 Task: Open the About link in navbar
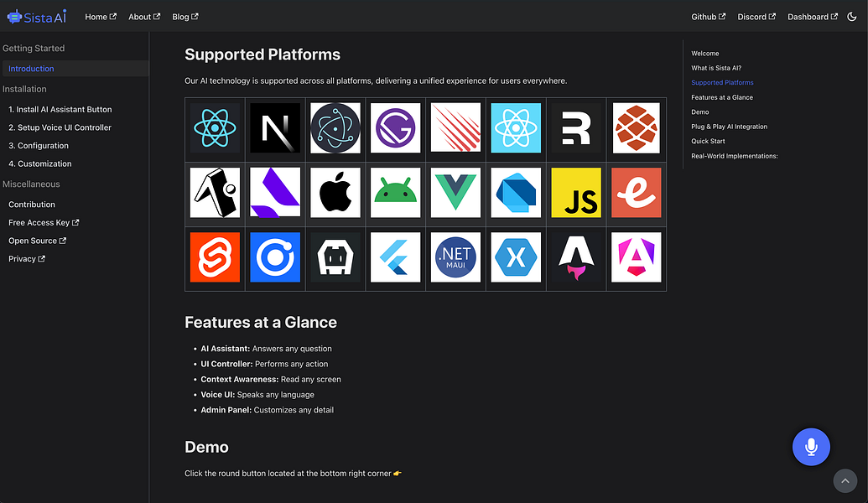144,17
